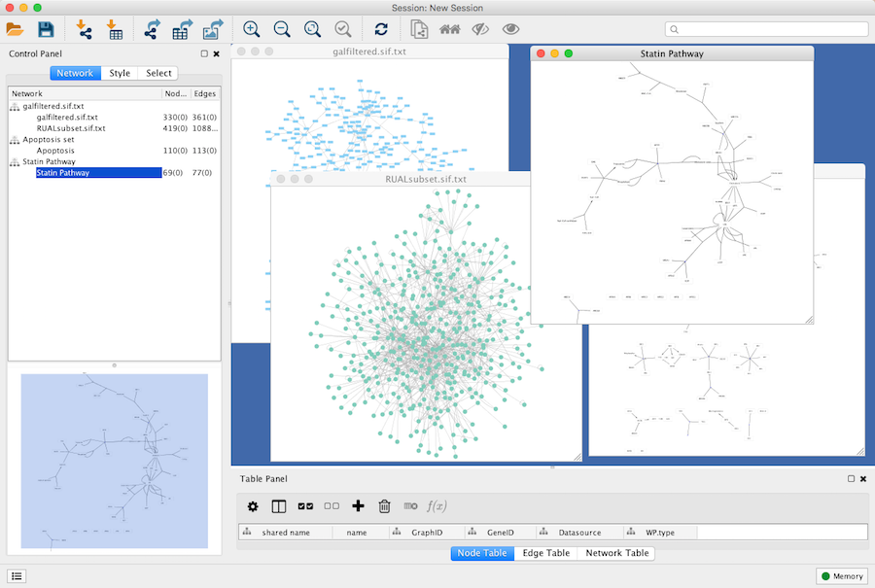Click the Open Session folder icon
The height and width of the screenshot is (588, 875).
16,30
